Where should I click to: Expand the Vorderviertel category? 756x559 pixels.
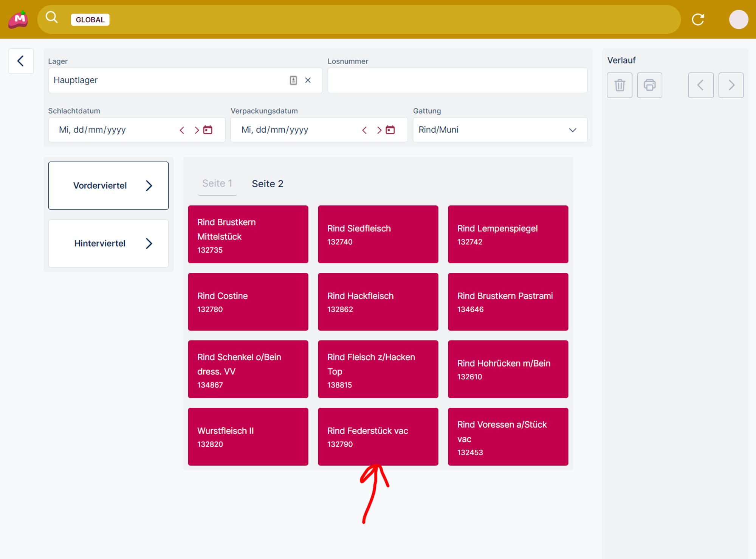(108, 186)
